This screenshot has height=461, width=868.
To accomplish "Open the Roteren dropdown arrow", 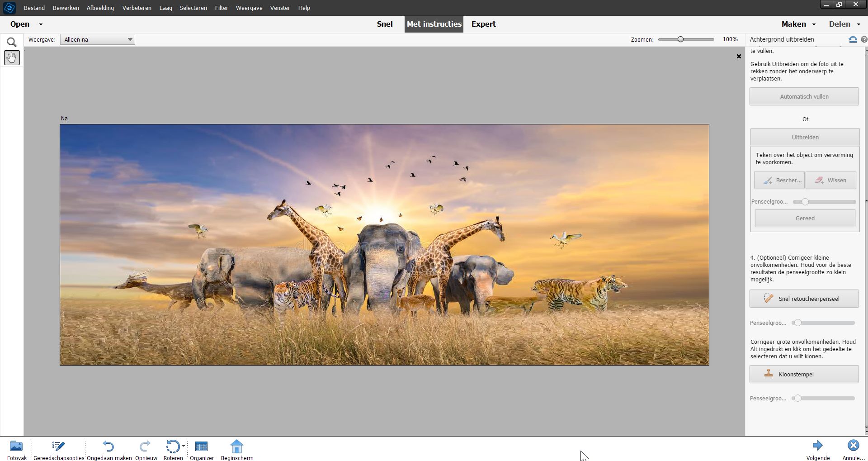I will 183,447.
